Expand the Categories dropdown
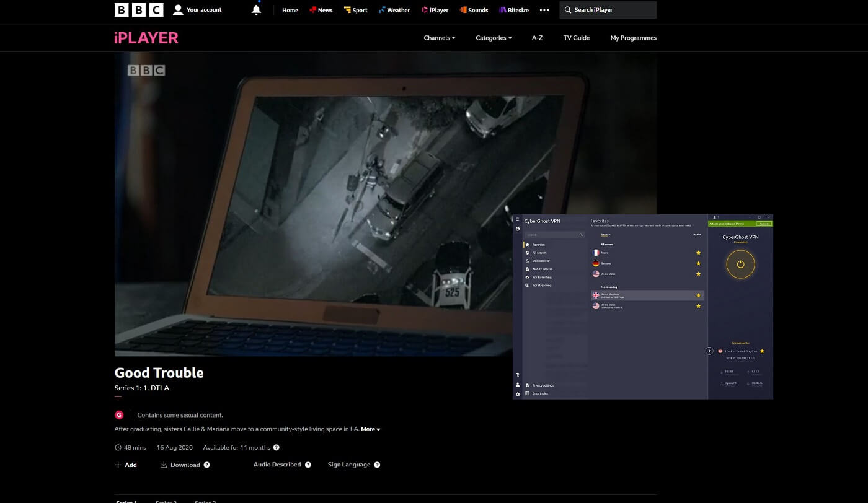This screenshot has height=503, width=868. point(494,38)
